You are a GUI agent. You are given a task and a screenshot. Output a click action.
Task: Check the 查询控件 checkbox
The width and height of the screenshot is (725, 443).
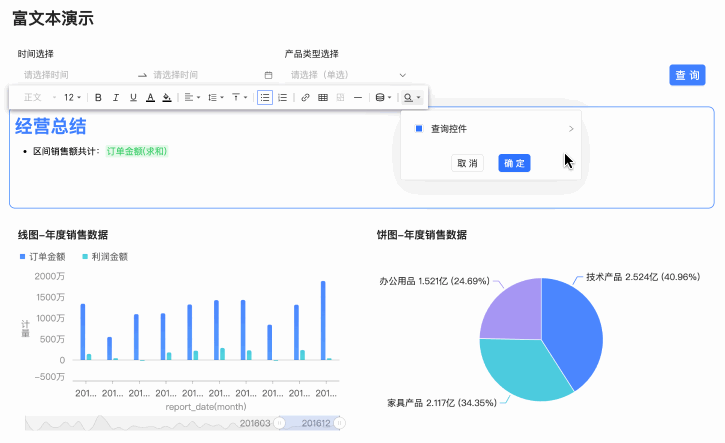(419, 129)
